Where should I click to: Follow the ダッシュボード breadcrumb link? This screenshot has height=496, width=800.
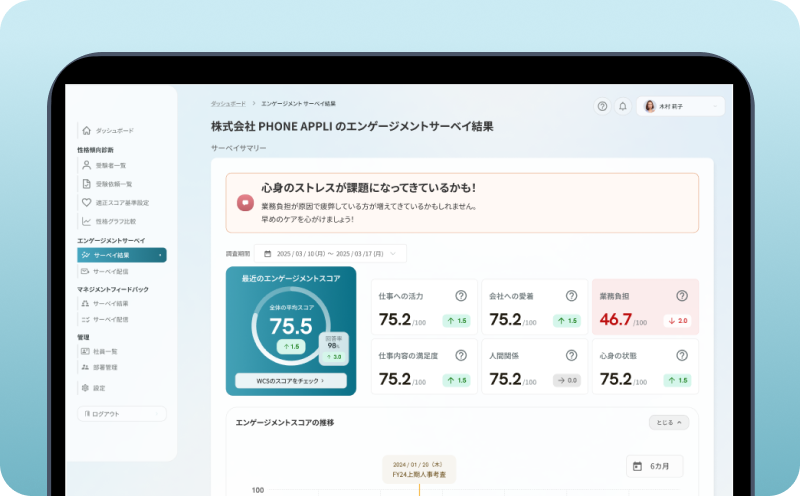[x=228, y=104]
